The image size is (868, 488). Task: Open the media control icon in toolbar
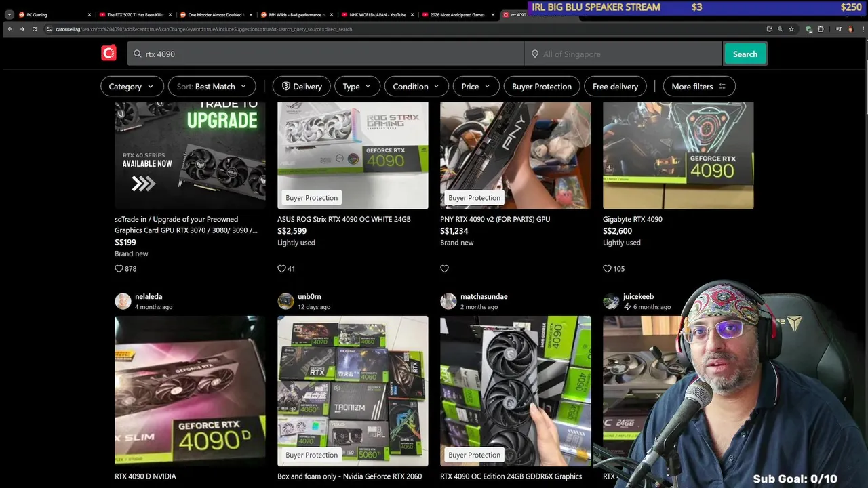(x=839, y=29)
